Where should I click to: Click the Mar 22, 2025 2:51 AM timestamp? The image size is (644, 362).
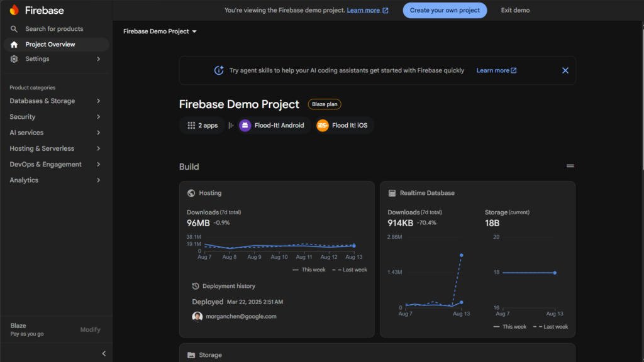[x=255, y=302]
